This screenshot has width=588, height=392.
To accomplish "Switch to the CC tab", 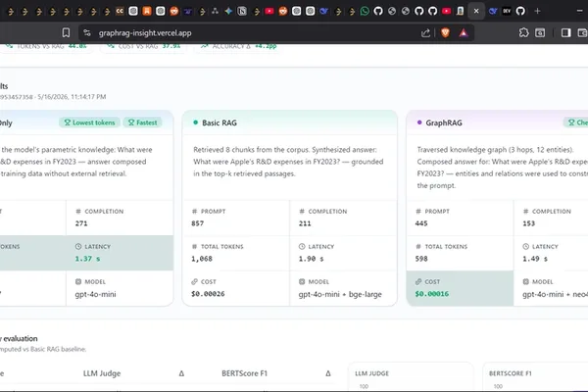I will pos(120,11).
